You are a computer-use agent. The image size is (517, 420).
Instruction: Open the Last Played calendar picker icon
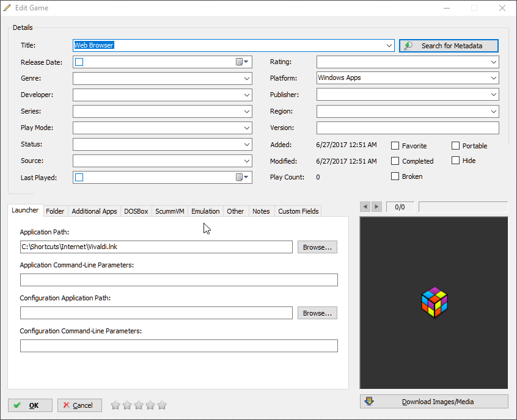click(x=243, y=177)
